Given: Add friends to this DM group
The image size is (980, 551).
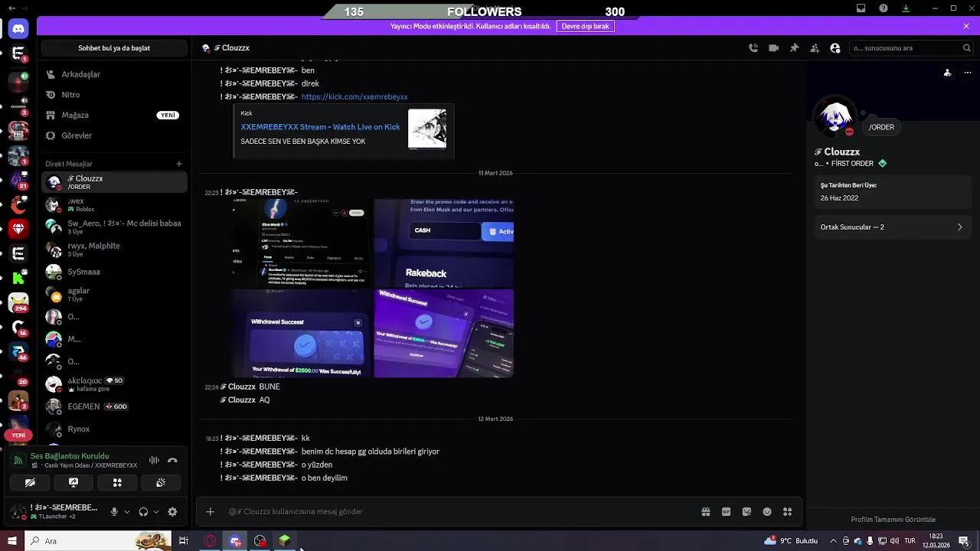Looking at the screenshot, I should coord(815,47).
